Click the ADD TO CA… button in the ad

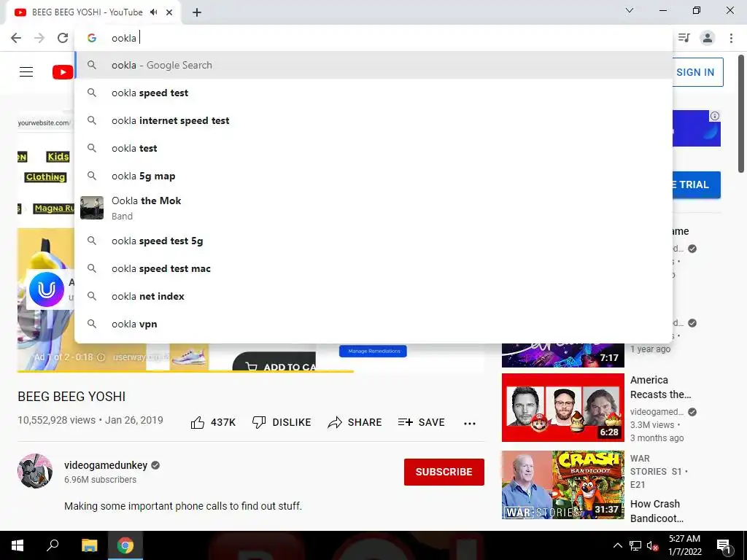pos(274,363)
